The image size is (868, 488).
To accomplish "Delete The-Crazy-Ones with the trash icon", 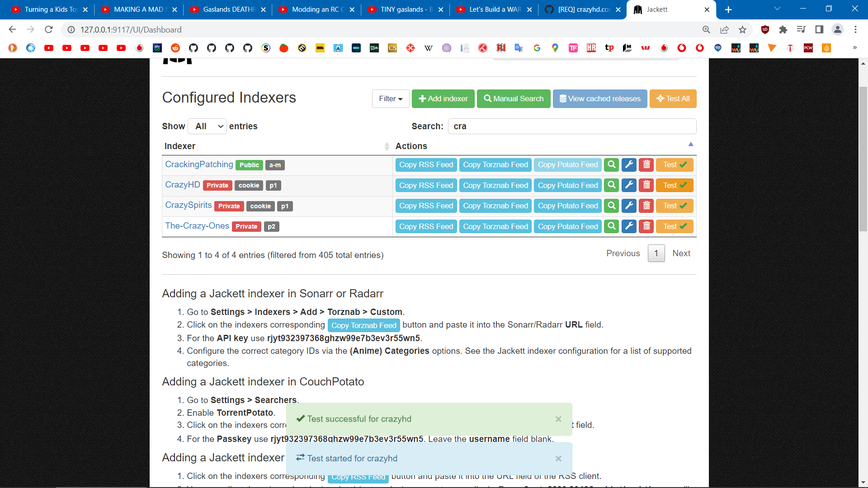I will pos(646,226).
